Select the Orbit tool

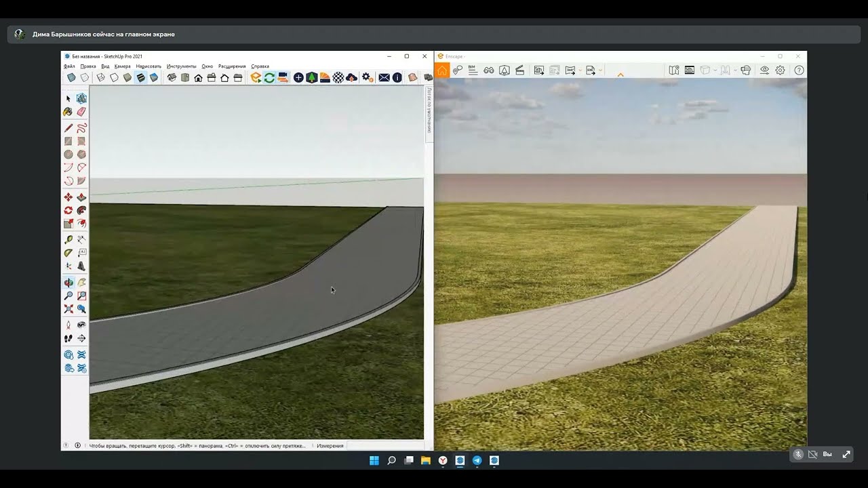(68, 282)
